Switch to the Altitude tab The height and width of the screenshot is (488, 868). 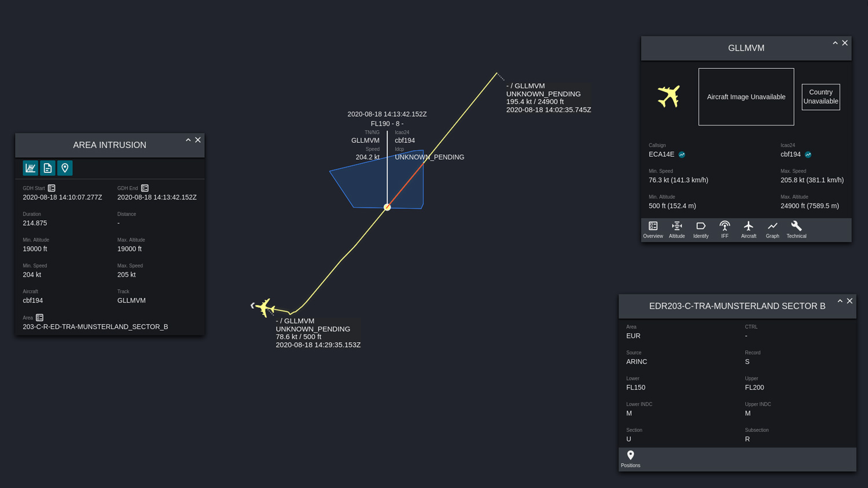click(676, 230)
